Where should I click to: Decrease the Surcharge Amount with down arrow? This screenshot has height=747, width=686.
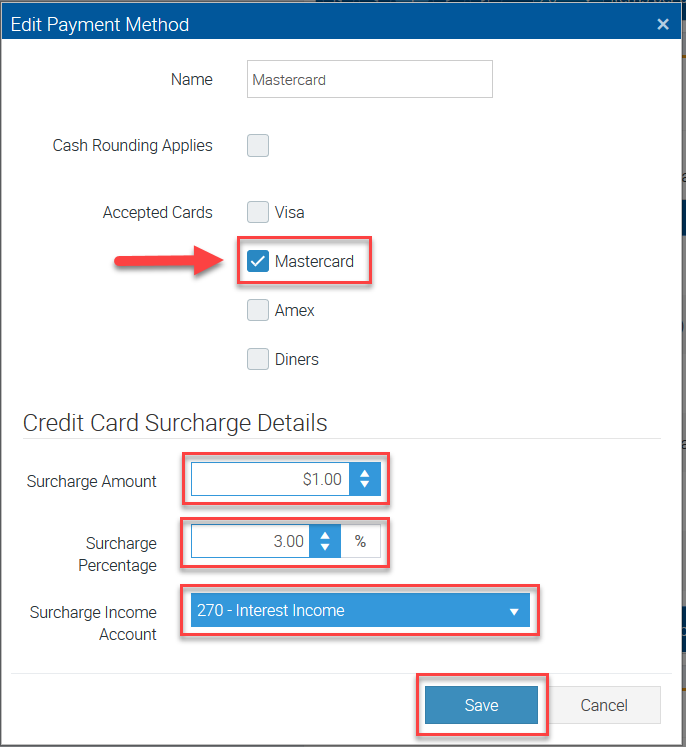(x=365, y=486)
